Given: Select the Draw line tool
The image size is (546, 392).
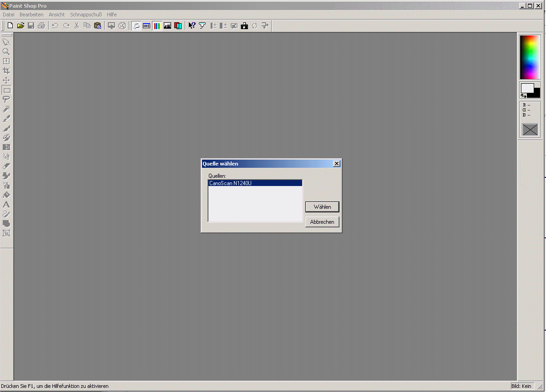Looking at the screenshot, I should tap(6, 214).
